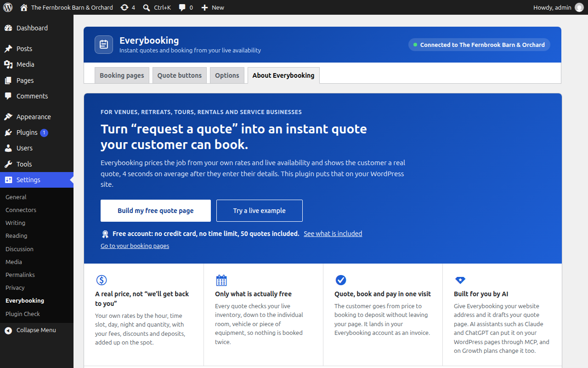This screenshot has width=588, height=368.
Task: Click the checkmark quote and book icon
Action: tap(341, 280)
